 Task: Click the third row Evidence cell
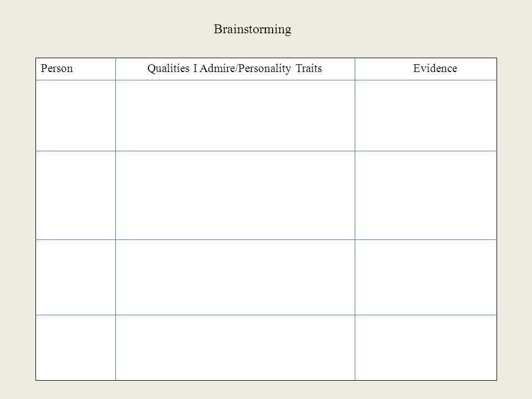[426, 277]
